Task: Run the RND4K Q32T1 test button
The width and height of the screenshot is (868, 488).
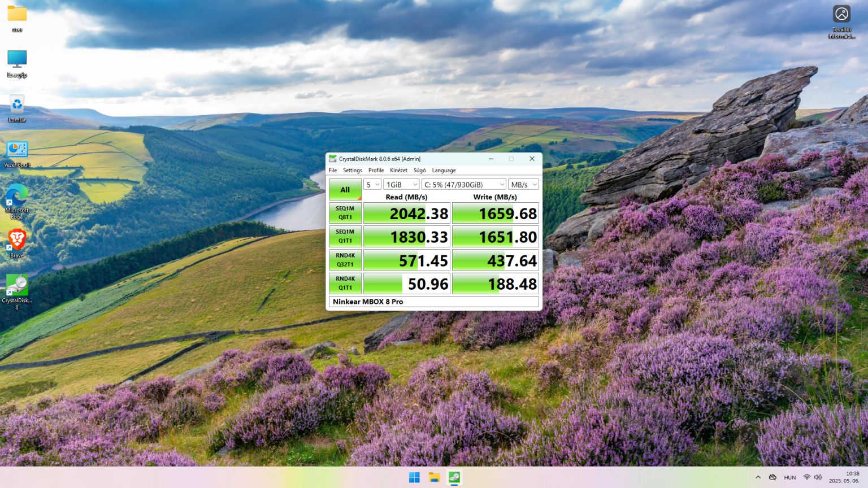Action: point(345,260)
